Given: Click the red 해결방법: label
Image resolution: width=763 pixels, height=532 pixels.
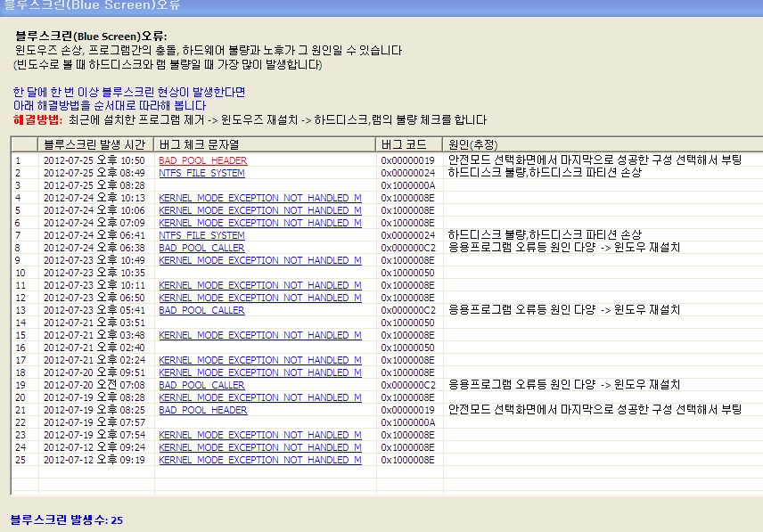Looking at the screenshot, I should 37,119.
